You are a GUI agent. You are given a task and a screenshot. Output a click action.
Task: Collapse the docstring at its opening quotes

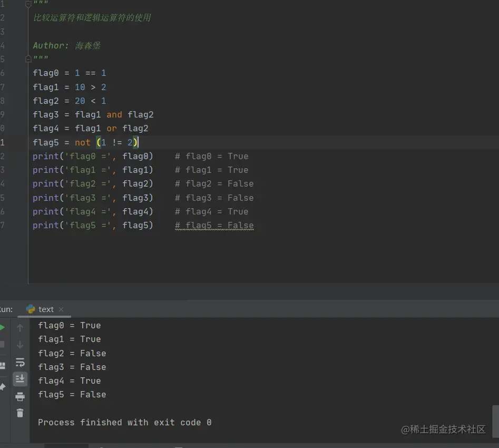click(x=28, y=4)
